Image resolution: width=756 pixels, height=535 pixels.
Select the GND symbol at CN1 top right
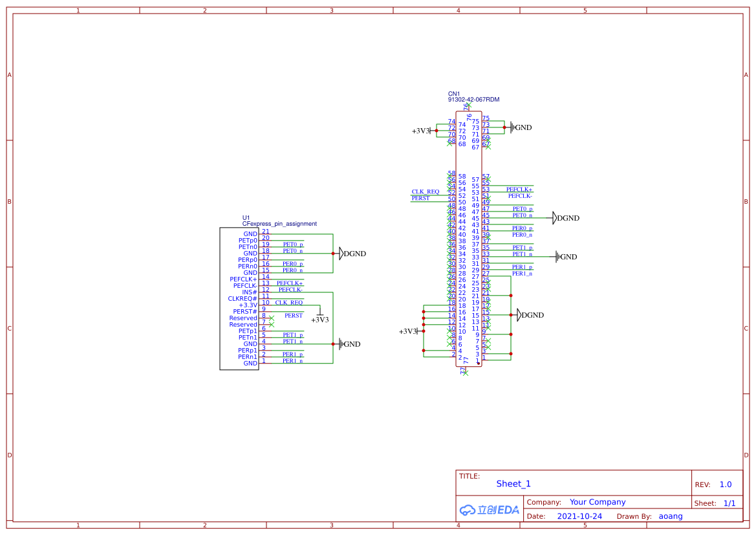[513, 127]
